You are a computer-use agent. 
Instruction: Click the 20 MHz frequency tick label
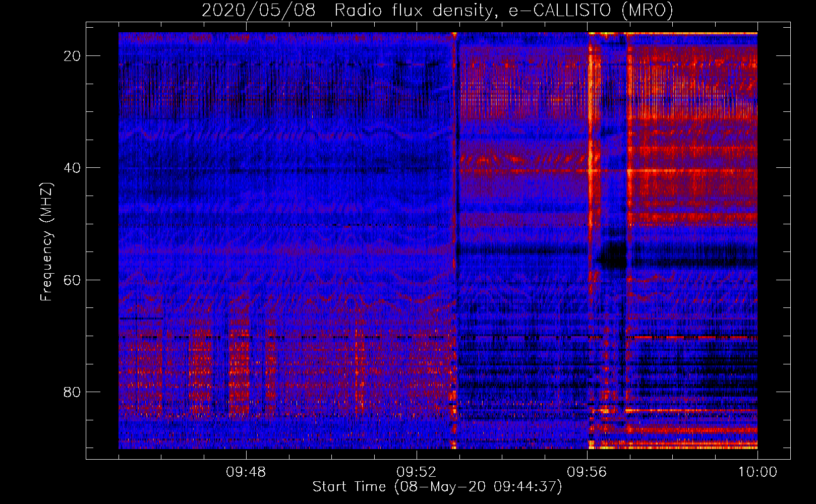(73, 56)
